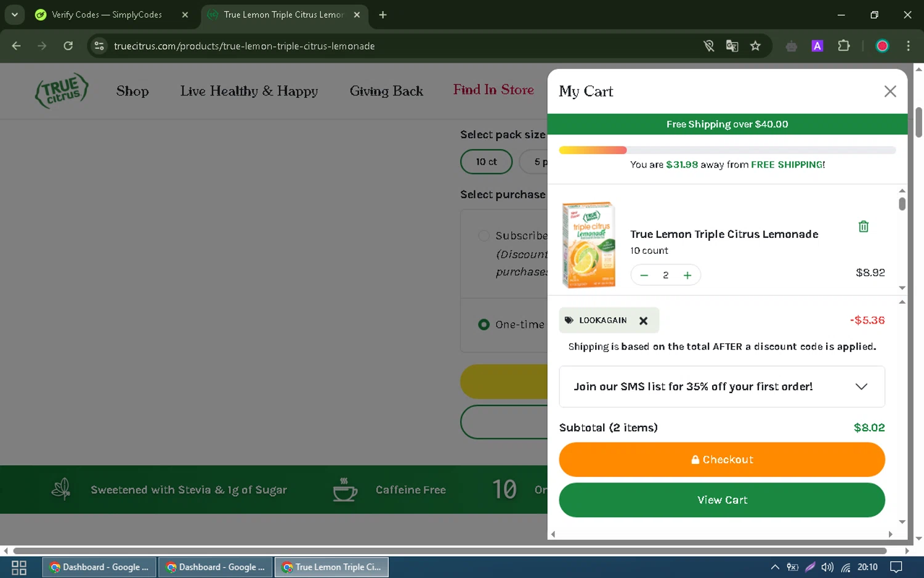Viewport: 924px width, 578px height.
Task: Open the network Wi-Fi tray icon
Action: (846, 568)
